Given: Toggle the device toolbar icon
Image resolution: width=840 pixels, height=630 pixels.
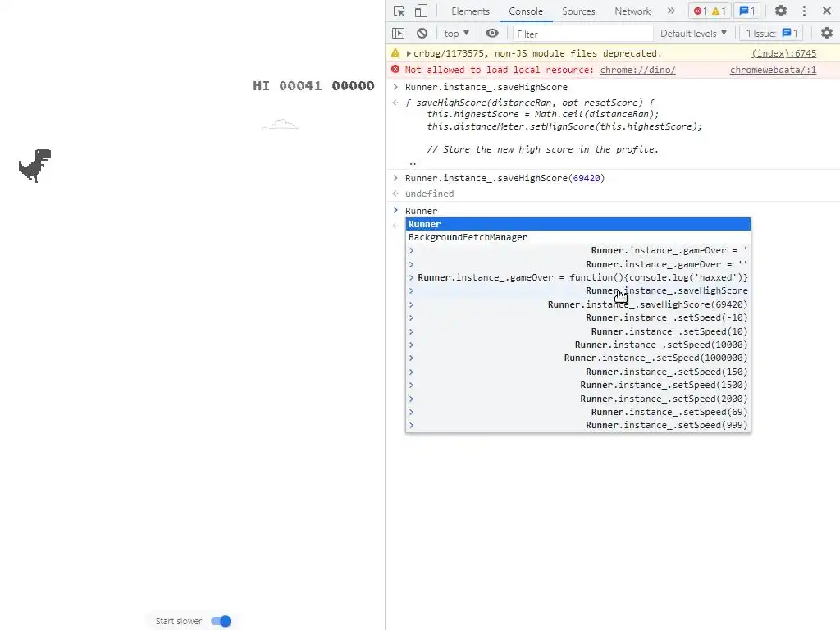Looking at the screenshot, I should tap(422, 11).
